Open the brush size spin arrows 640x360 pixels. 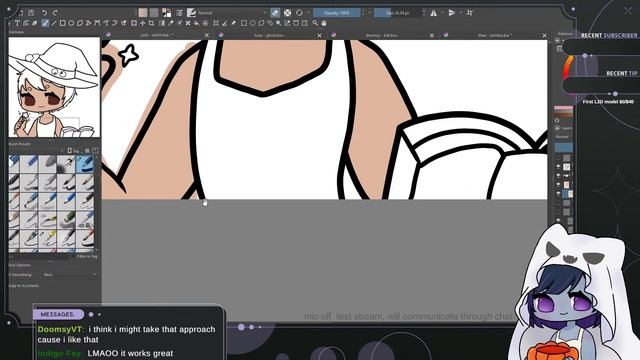pos(424,13)
